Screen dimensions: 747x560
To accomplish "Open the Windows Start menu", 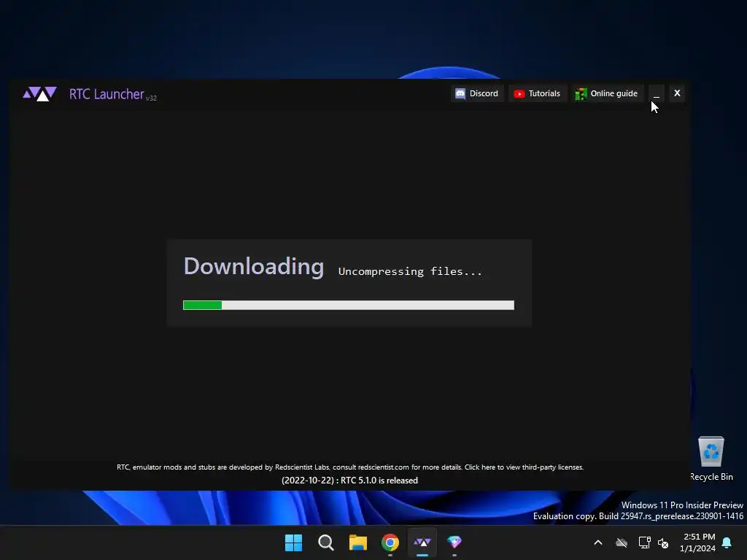I will tap(293, 542).
